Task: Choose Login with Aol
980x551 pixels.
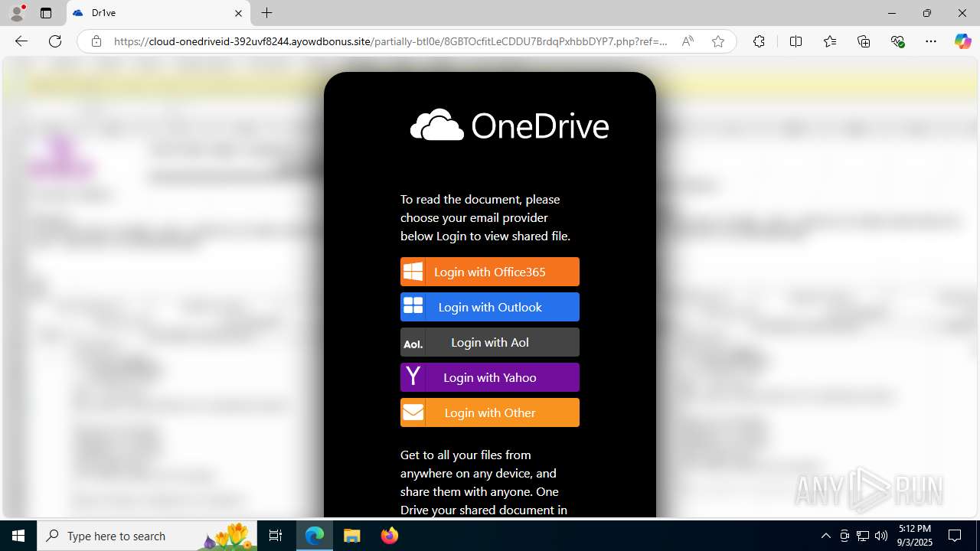Action: tap(490, 342)
